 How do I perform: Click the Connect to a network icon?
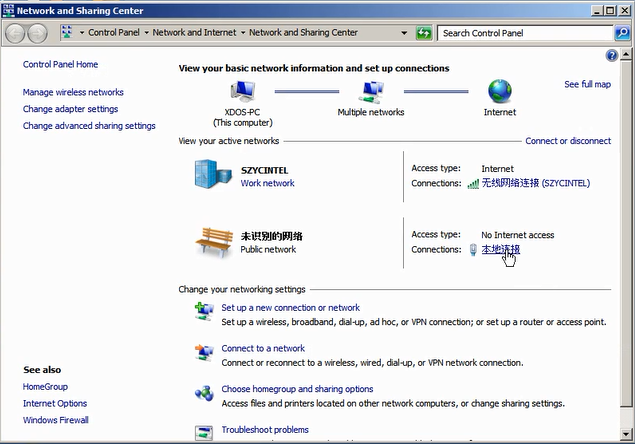point(204,352)
